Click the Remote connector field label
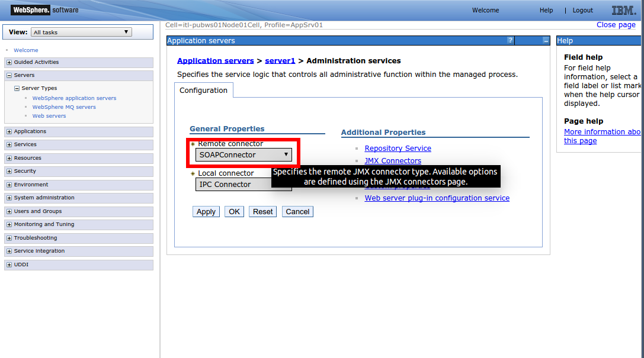Image resolution: width=644 pixels, height=358 pixels. pos(230,144)
